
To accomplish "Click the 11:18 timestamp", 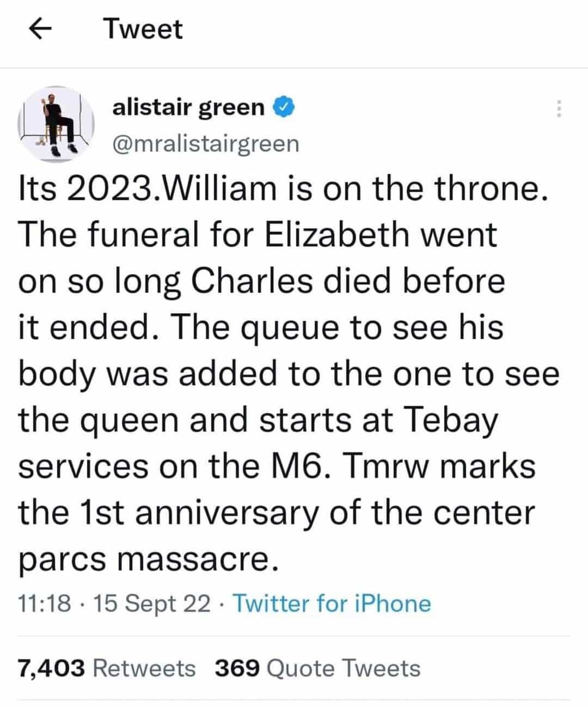I will click(45, 604).
